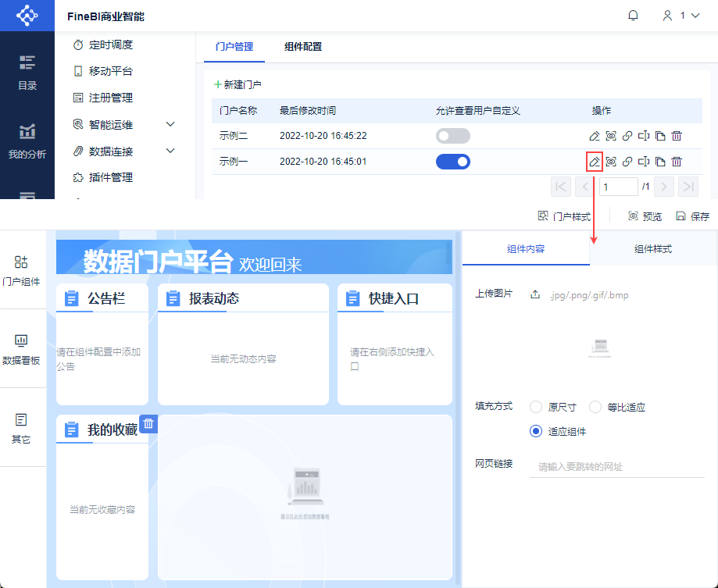Toggle custom-view switch for 示例二
718x588 pixels.
pos(453,136)
